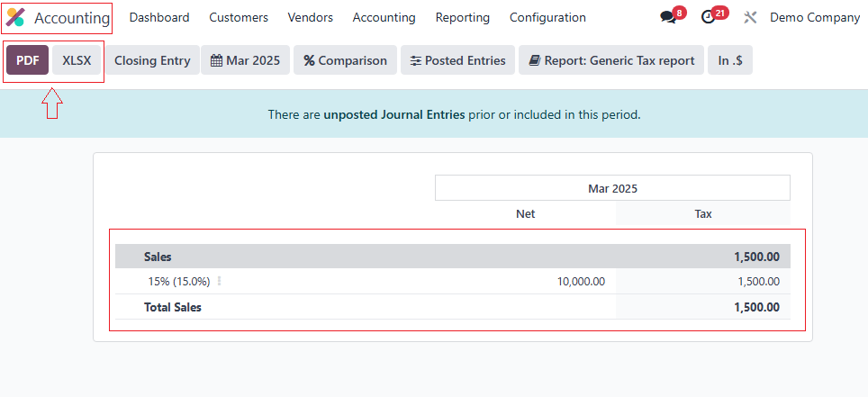Open the Configuration menu
The image size is (868, 397).
click(x=547, y=18)
